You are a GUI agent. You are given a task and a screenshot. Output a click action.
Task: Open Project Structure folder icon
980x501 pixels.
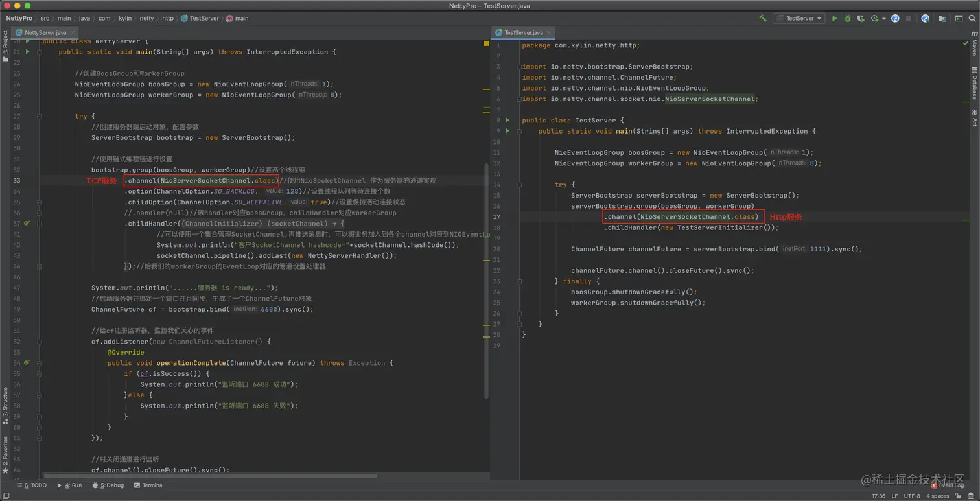pyautogui.click(x=942, y=19)
